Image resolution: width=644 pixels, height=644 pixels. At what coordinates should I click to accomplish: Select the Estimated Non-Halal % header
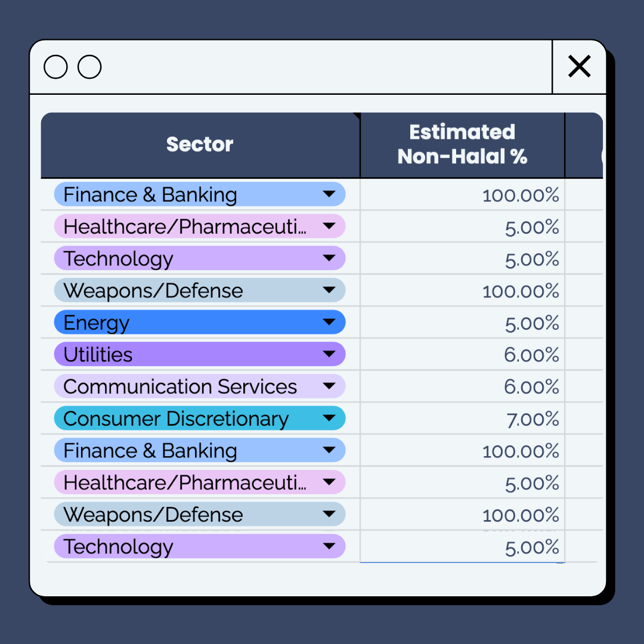tap(462, 144)
